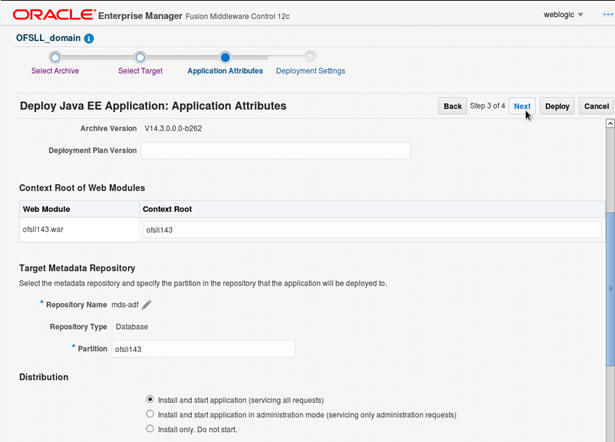Click the Partition input field
The width and height of the screenshot is (615, 442).
tap(203, 349)
